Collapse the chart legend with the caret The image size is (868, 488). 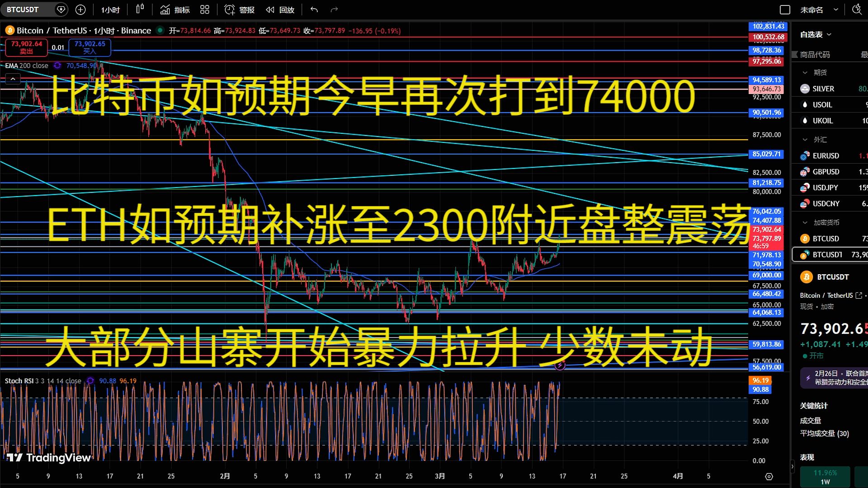click(x=13, y=79)
